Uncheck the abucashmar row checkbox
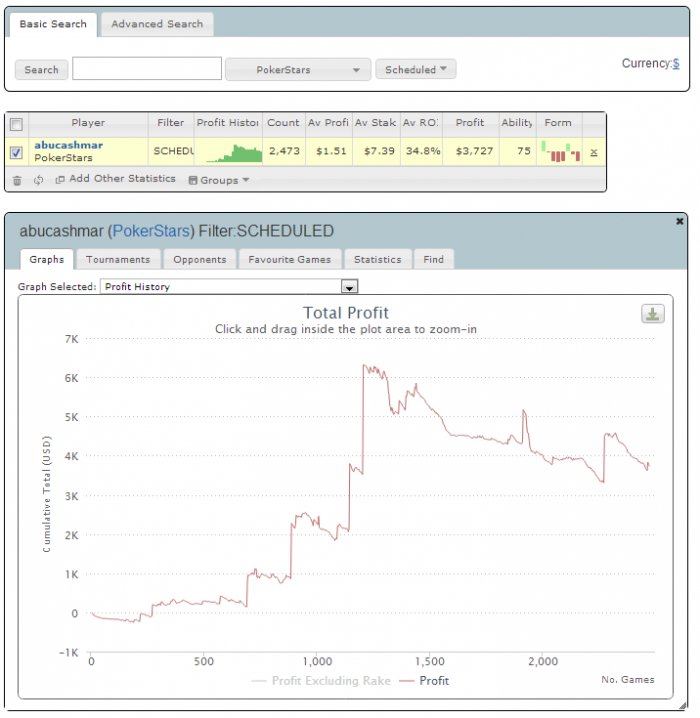 [x=16, y=152]
